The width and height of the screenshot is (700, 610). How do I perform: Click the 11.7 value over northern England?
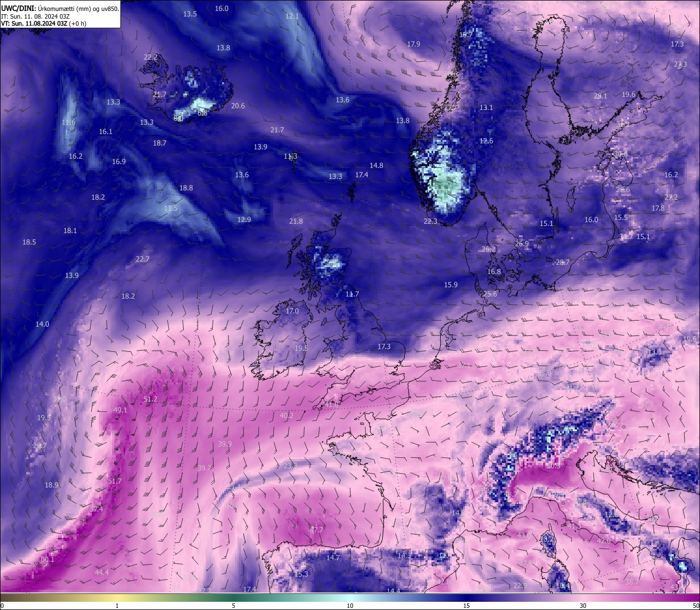coord(352,294)
